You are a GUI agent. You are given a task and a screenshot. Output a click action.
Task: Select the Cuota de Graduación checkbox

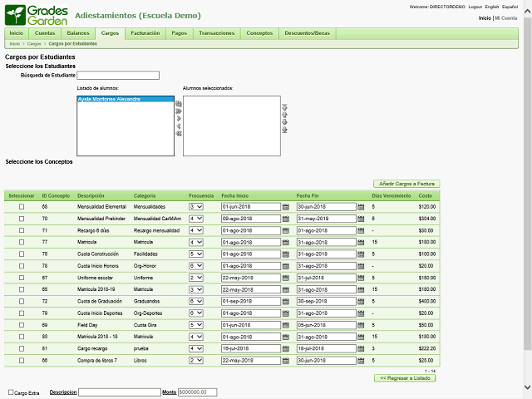click(x=22, y=301)
